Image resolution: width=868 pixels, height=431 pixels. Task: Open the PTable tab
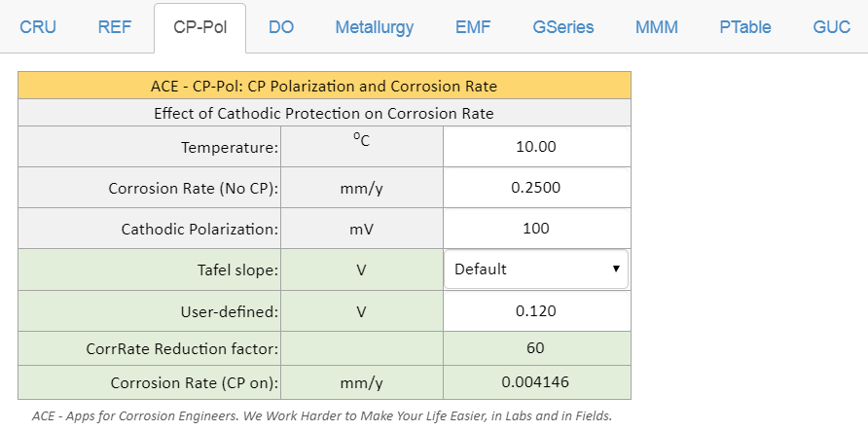tap(745, 27)
